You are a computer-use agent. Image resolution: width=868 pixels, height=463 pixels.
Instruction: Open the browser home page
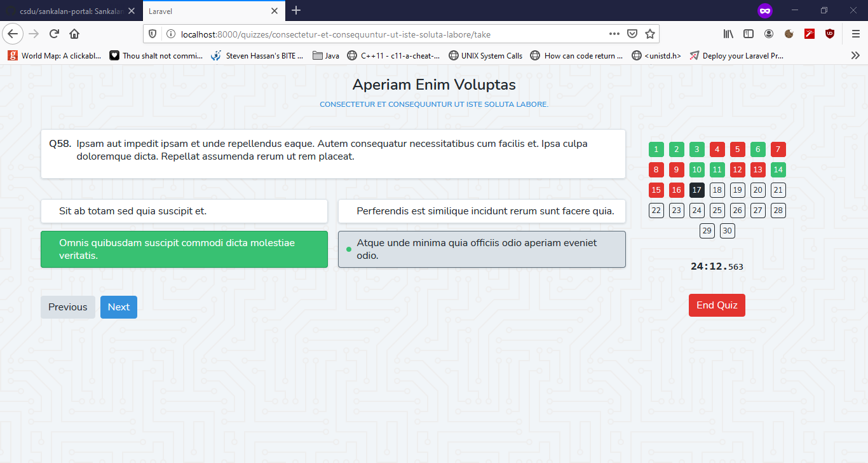[74, 34]
